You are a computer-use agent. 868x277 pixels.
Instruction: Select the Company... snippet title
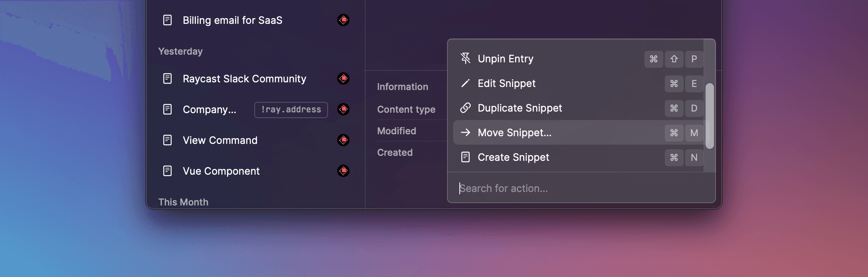209,110
